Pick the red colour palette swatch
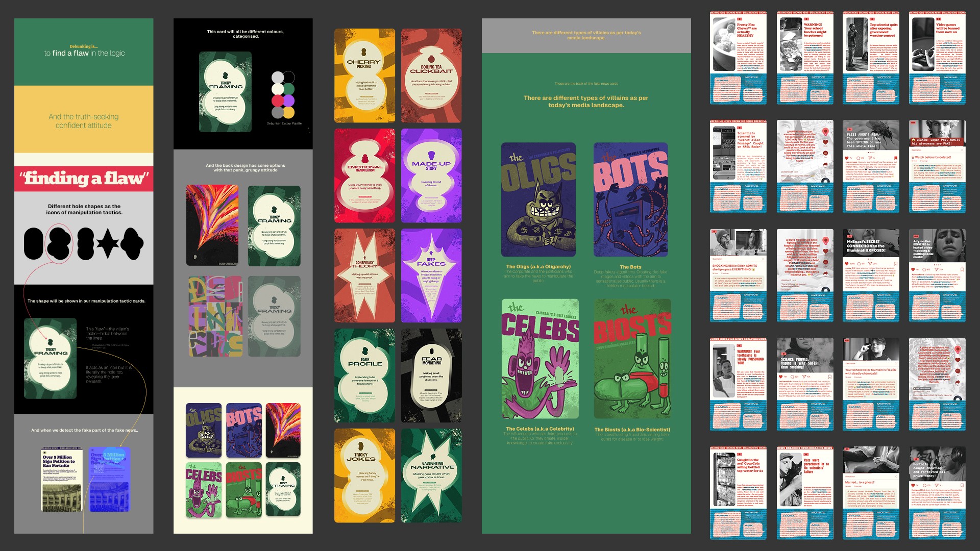The height and width of the screenshot is (551, 980). [x=277, y=101]
